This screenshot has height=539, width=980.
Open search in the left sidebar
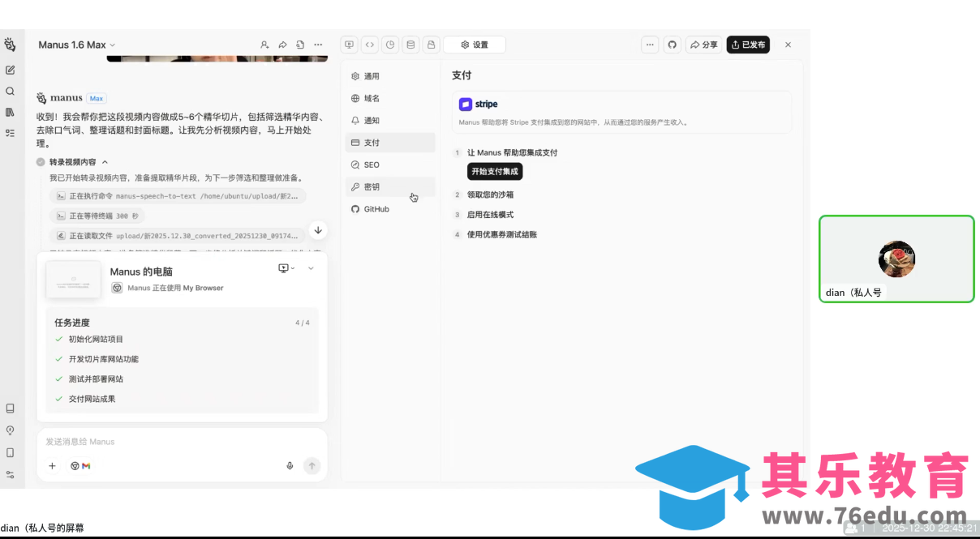pos(10,92)
